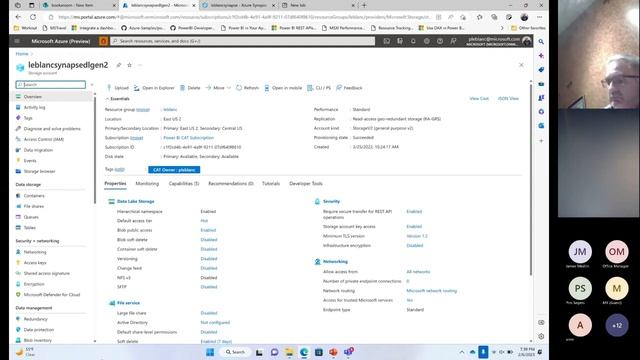Screen dimensions: 640x360
Task: Favorite leblancsynapsedlgen2 with the star icon
Action: [x=129, y=65]
